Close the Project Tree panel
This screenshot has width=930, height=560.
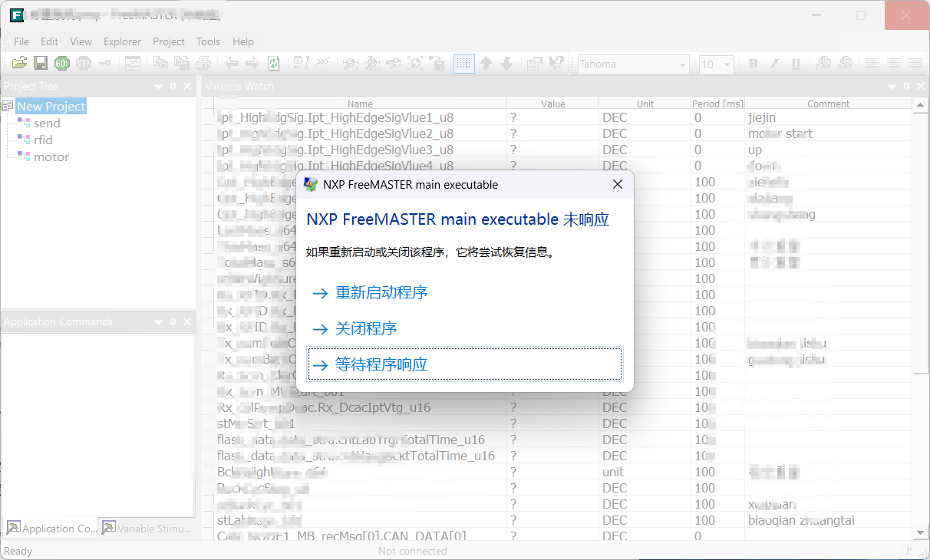pyautogui.click(x=187, y=87)
